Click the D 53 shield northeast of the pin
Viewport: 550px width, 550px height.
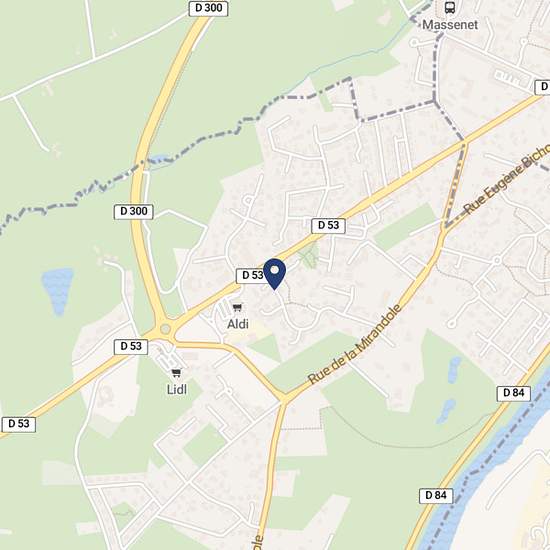328,226
